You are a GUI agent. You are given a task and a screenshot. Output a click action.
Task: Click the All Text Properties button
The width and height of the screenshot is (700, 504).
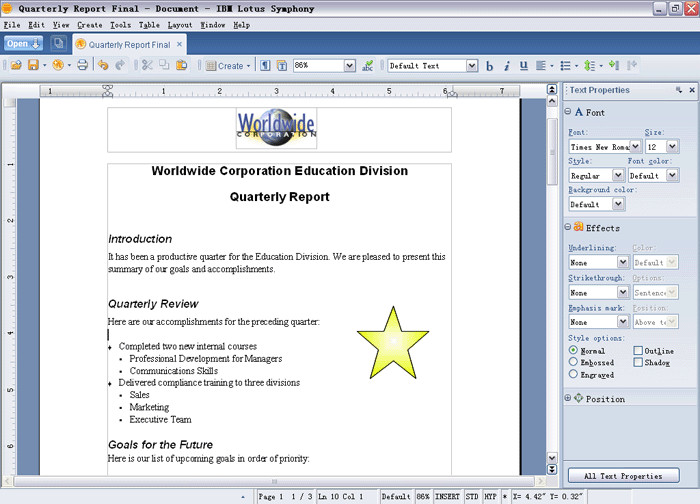tap(623, 476)
